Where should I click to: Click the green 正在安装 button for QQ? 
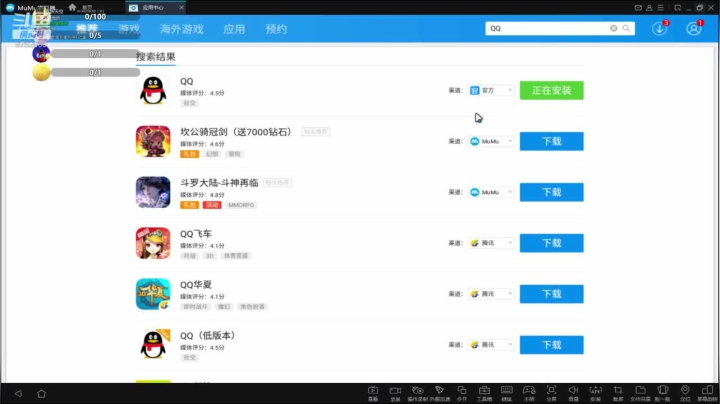click(551, 90)
